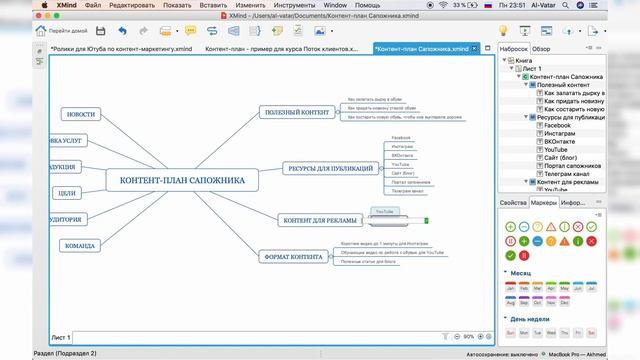The width and height of the screenshot is (640, 360).
Task: Zoom in with the plus button by 90%
Action: tap(480, 336)
